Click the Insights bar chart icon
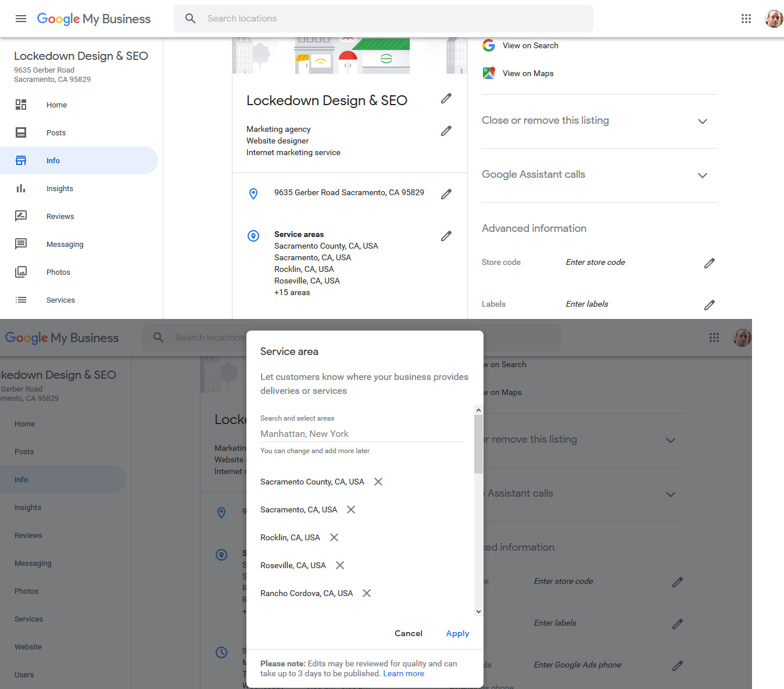784x689 pixels. point(21,188)
